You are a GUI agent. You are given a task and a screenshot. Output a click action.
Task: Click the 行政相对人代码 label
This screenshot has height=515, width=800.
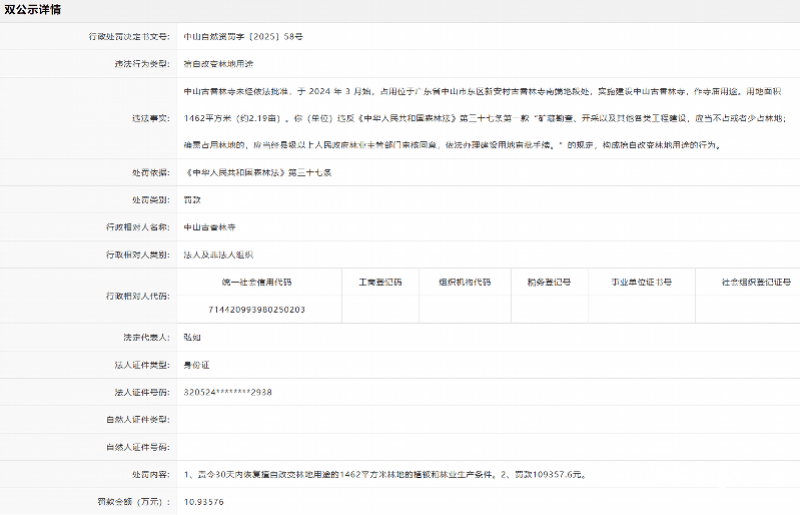(x=138, y=296)
